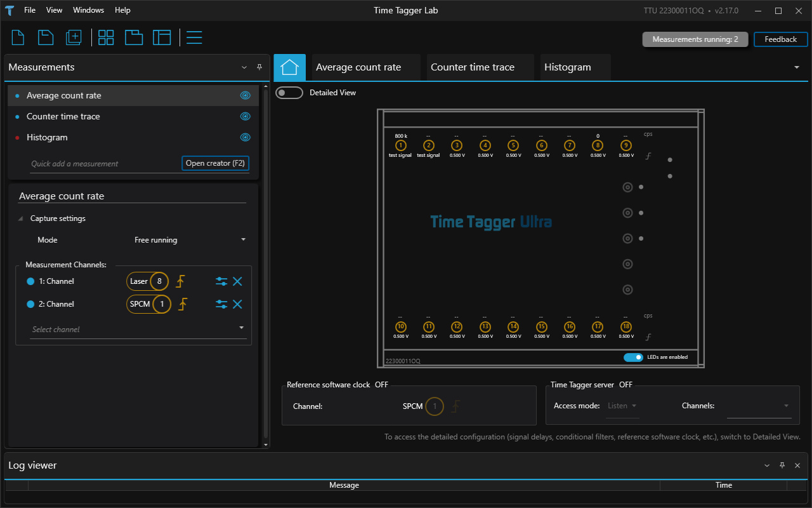Open settings sliders for 2: Channel
The height and width of the screenshot is (508, 812).
[x=221, y=304]
